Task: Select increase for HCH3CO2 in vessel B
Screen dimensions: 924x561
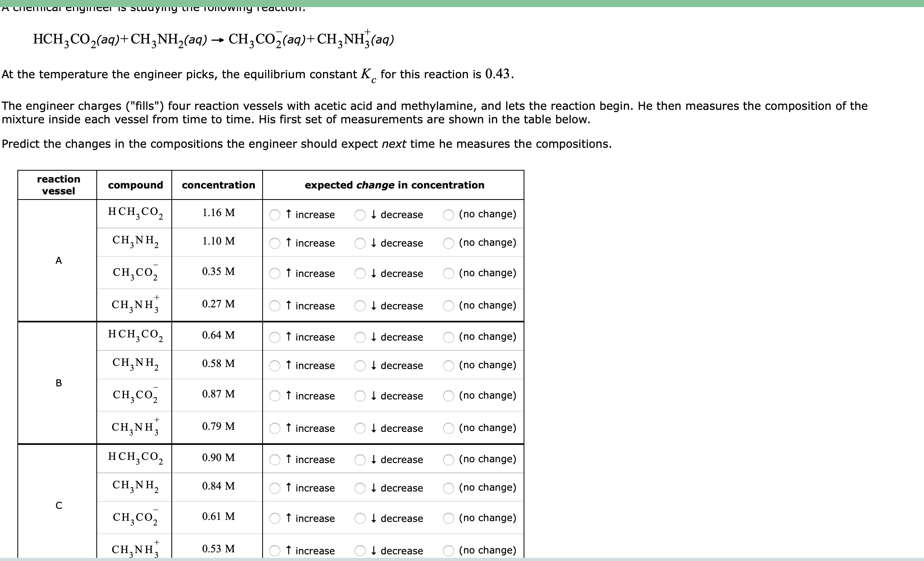Action: [x=274, y=337]
